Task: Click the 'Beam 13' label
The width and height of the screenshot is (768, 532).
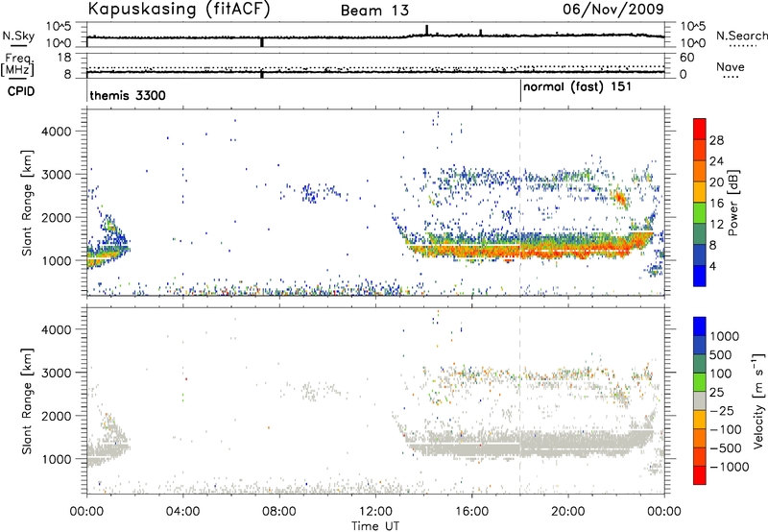Action: (374, 11)
